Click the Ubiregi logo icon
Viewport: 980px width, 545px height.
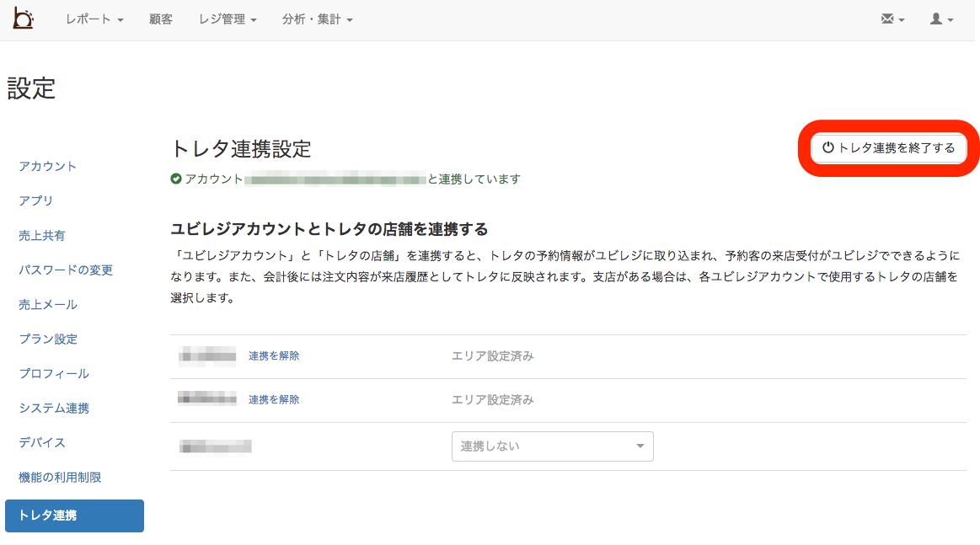[23, 19]
